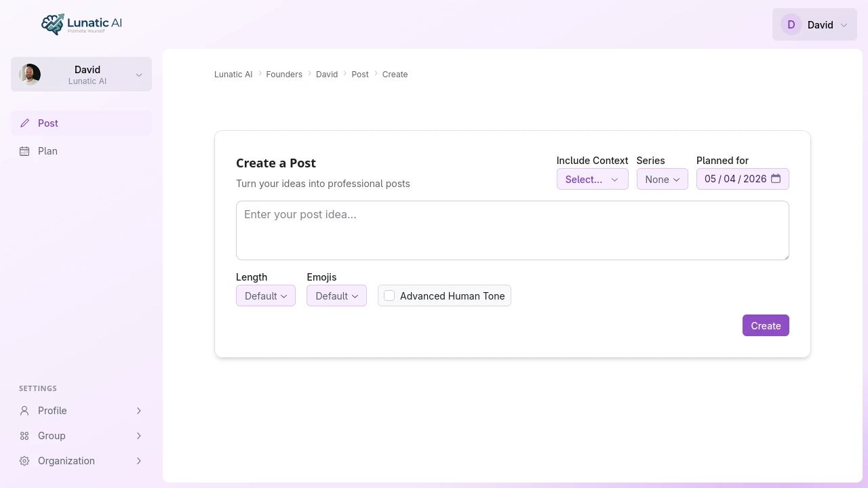This screenshot has height=488, width=868.
Task: Click 'Turn your ideas into professional posts' text
Action: pos(323,184)
